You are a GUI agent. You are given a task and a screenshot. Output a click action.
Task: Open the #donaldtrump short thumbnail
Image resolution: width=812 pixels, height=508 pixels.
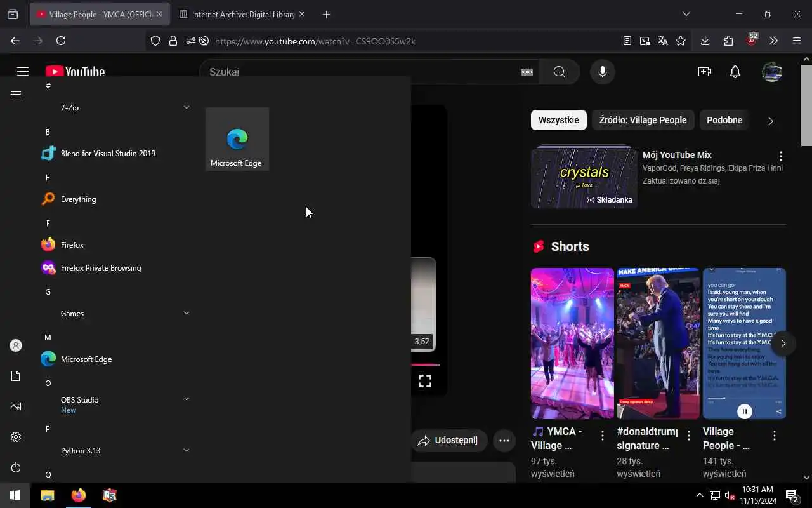[x=658, y=344]
